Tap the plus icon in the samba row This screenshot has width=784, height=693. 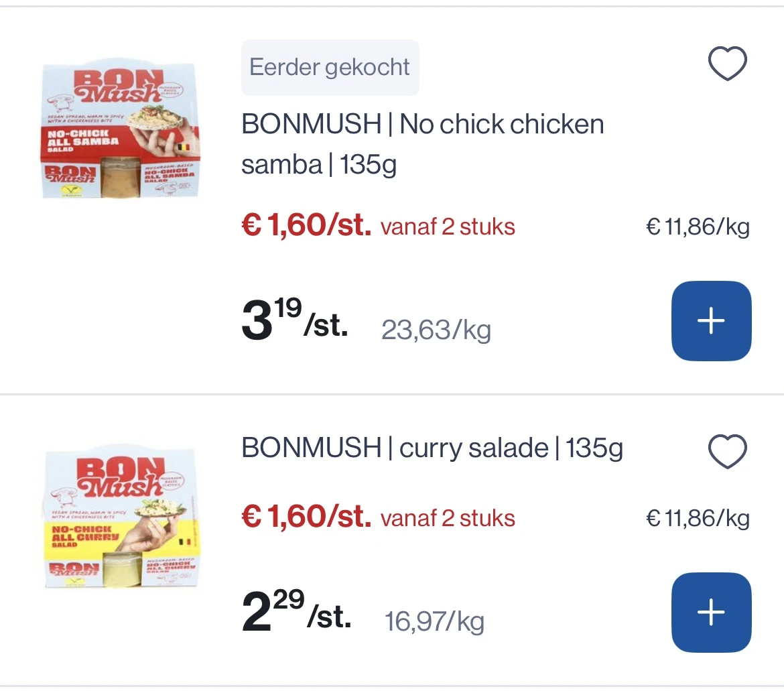pos(711,320)
